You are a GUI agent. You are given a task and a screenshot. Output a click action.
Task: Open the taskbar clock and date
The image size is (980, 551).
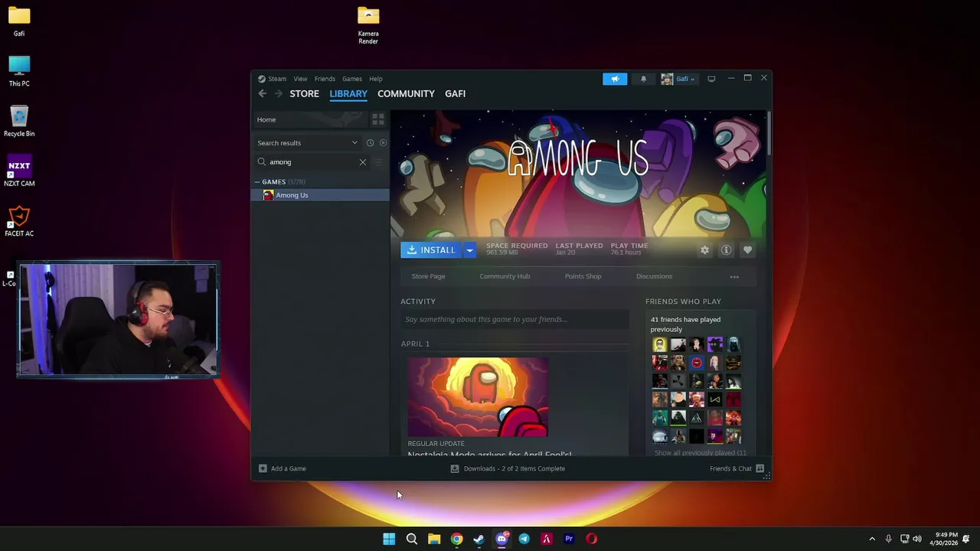point(943,539)
